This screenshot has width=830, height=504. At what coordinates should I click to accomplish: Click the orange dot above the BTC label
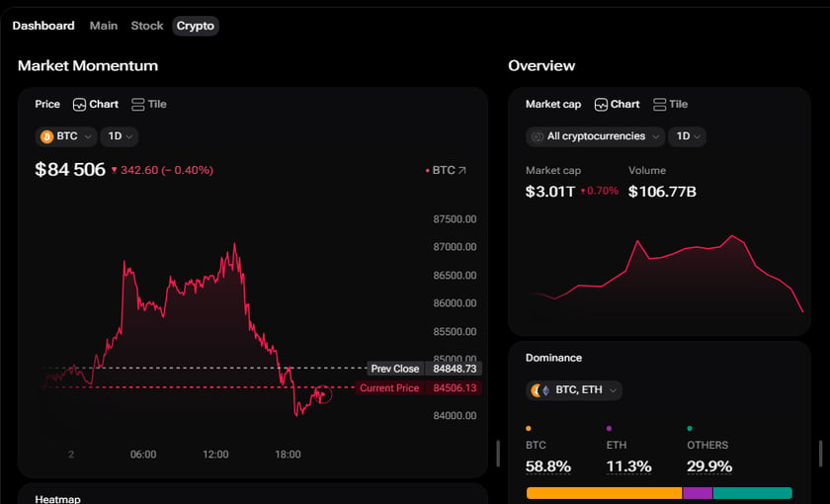(x=529, y=428)
